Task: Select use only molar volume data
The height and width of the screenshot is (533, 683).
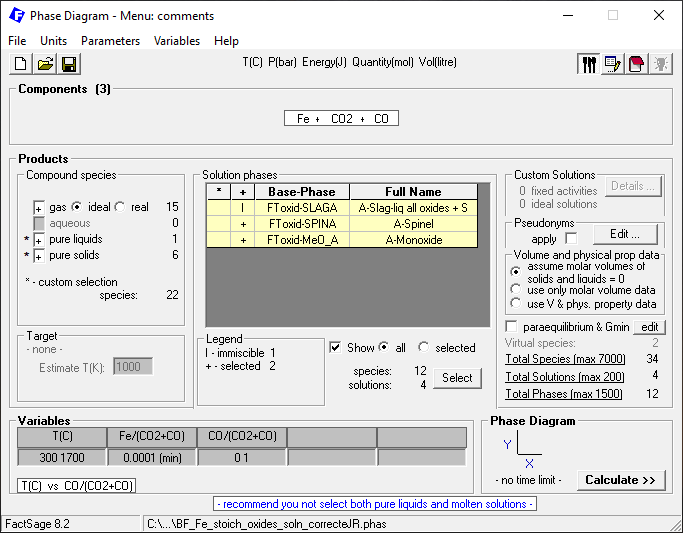Action: pyautogui.click(x=516, y=289)
